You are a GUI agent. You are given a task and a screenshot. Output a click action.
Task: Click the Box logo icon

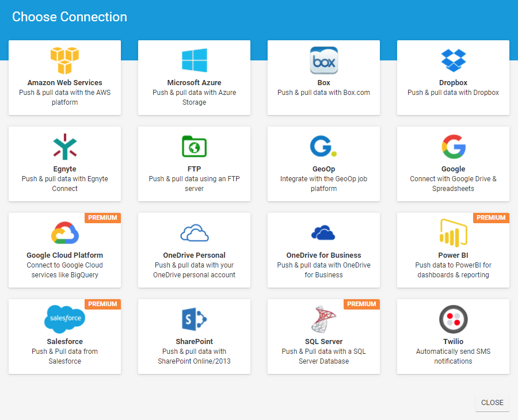click(x=323, y=60)
